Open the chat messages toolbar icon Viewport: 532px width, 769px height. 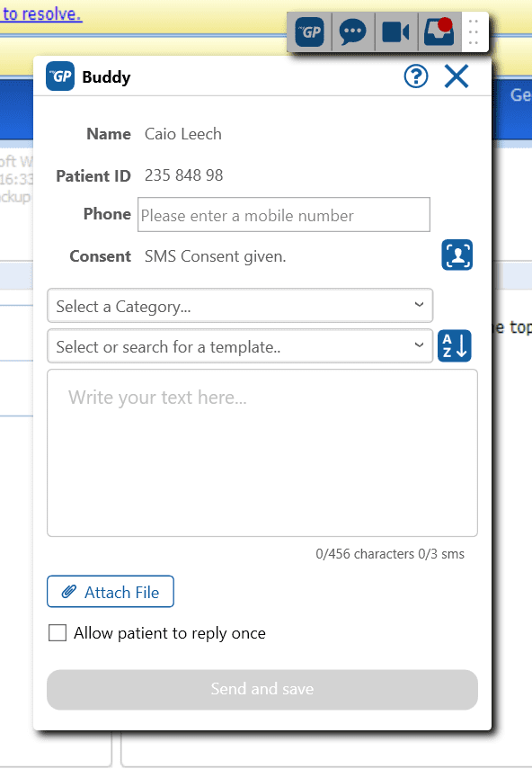click(x=352, y=32)
